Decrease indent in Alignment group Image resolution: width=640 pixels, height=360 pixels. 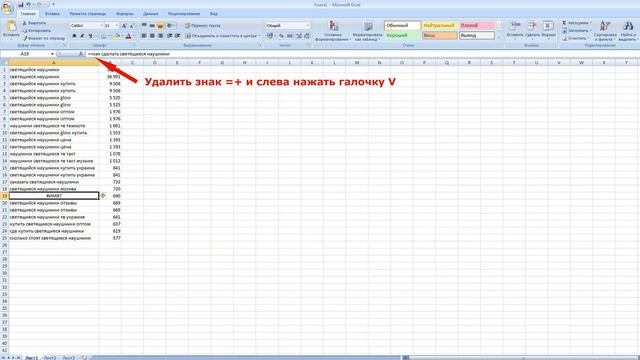(x=170, y=36)
